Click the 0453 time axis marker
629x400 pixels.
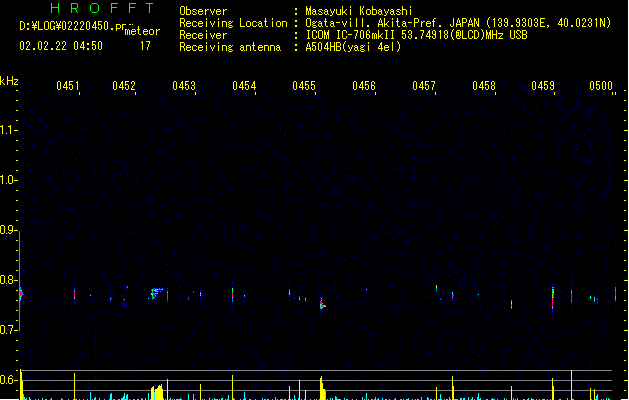[x=184, y=86]
